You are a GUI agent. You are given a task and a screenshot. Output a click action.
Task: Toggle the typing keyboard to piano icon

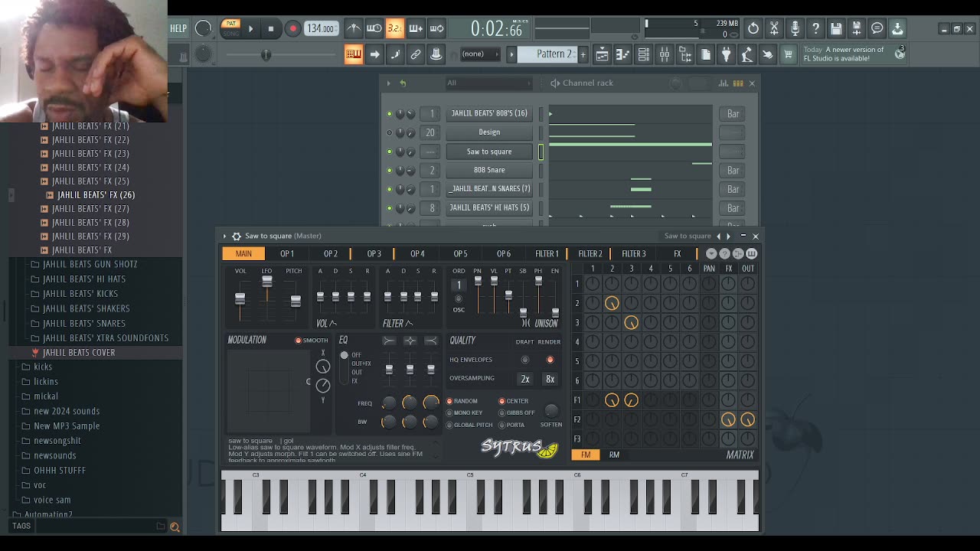(353, 54)
